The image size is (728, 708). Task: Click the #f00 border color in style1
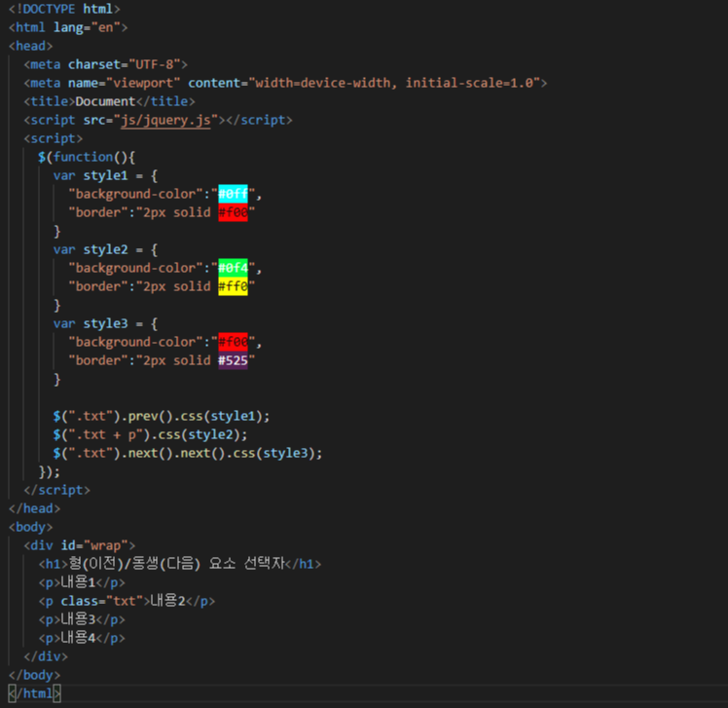pos(233,212)
